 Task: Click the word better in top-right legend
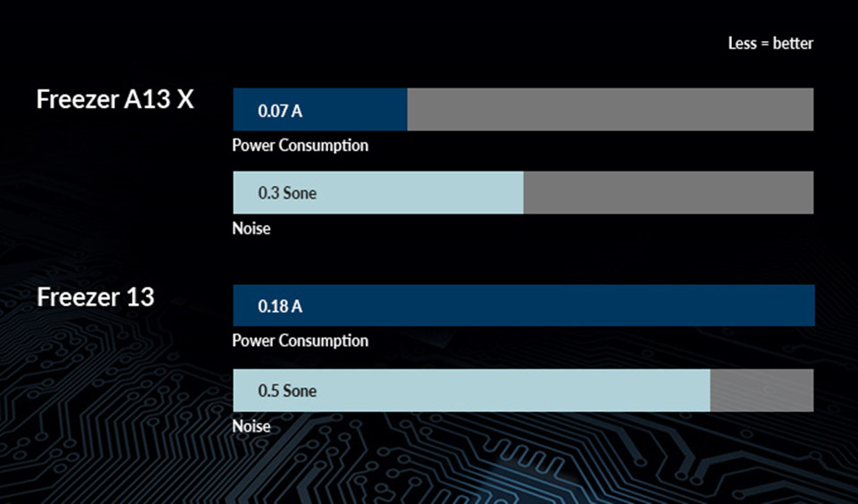coord(793,43)
